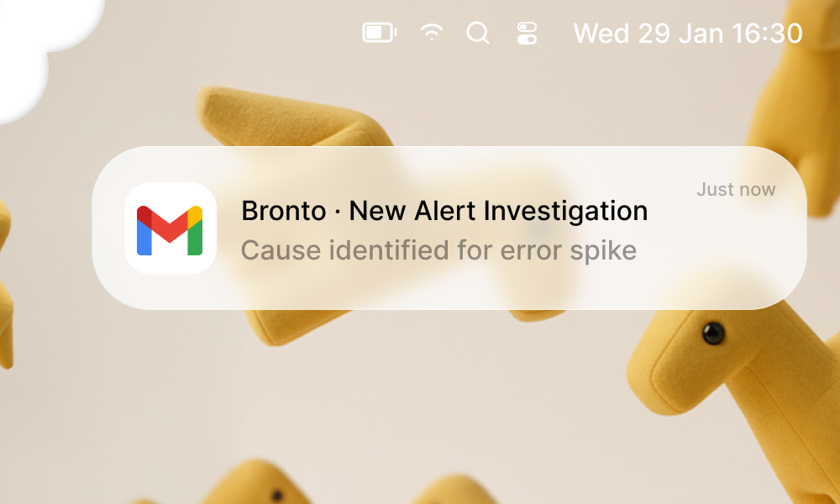Click the Wi-Fi icon in menu bar
Screen dimensions: 840x504
(x=432, y=32)
